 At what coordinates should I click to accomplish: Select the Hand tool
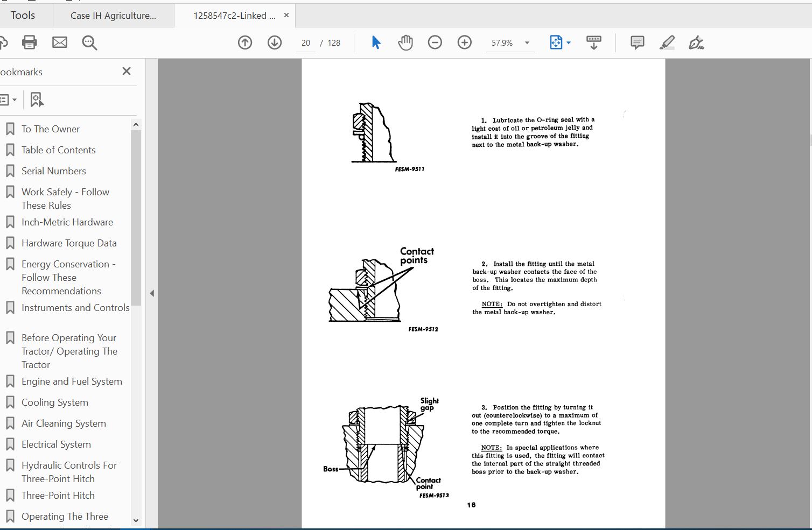coord(405,42)
